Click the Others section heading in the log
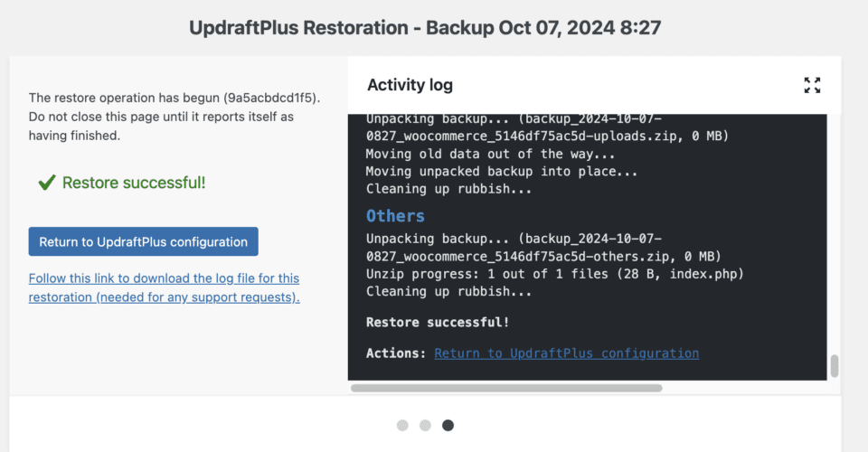The width and height of the screenshot is (868, 452). click(x=395, y=216)
